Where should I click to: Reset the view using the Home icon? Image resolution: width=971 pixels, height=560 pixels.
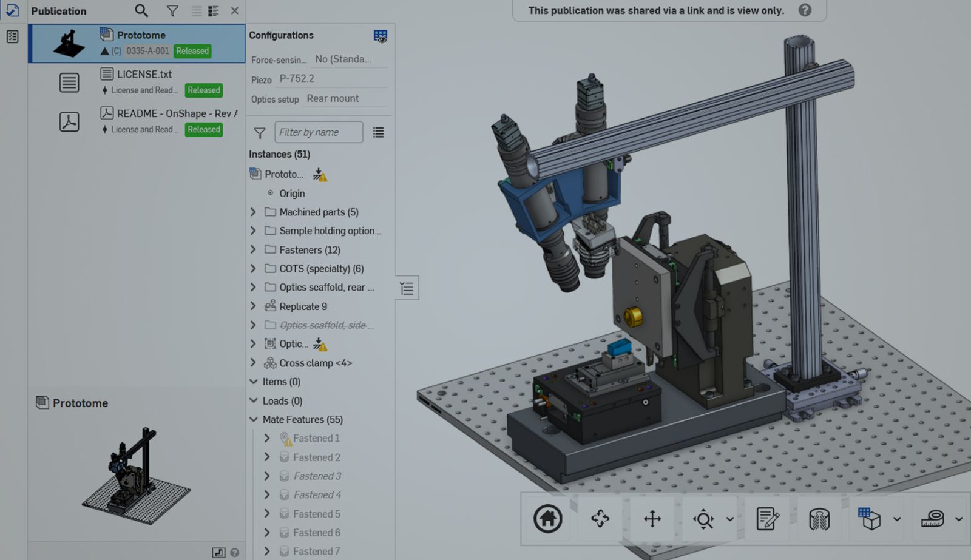[547, 519]
